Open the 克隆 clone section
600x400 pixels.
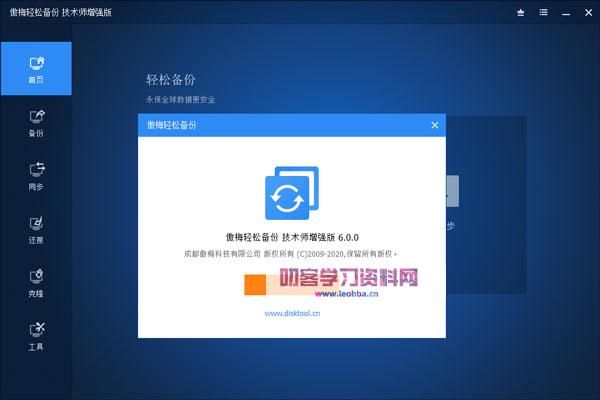pos(36,283)
